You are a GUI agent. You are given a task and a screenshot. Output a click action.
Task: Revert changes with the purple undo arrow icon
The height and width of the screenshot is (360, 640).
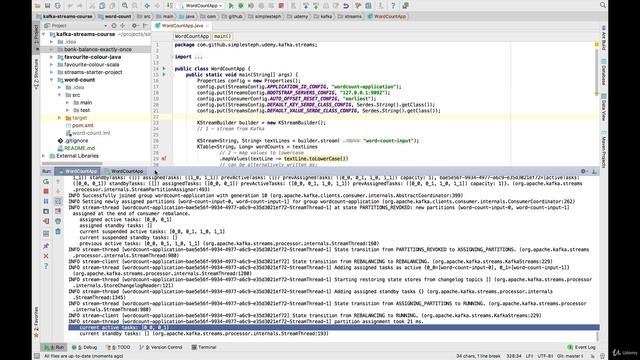(x=346, y=6)
